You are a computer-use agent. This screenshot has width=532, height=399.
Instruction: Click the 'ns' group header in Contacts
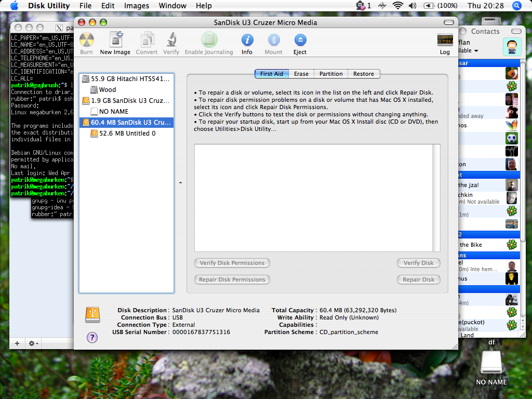[x=488, y=255]
